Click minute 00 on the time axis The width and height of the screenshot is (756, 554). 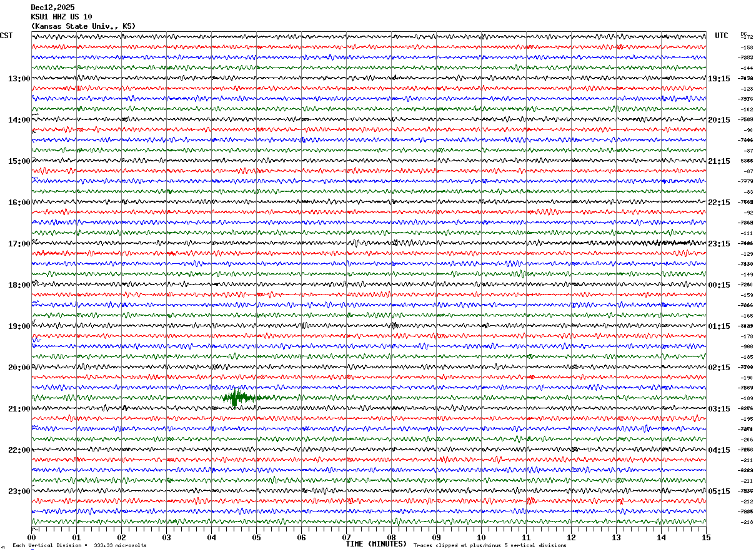tap(32, 537)
